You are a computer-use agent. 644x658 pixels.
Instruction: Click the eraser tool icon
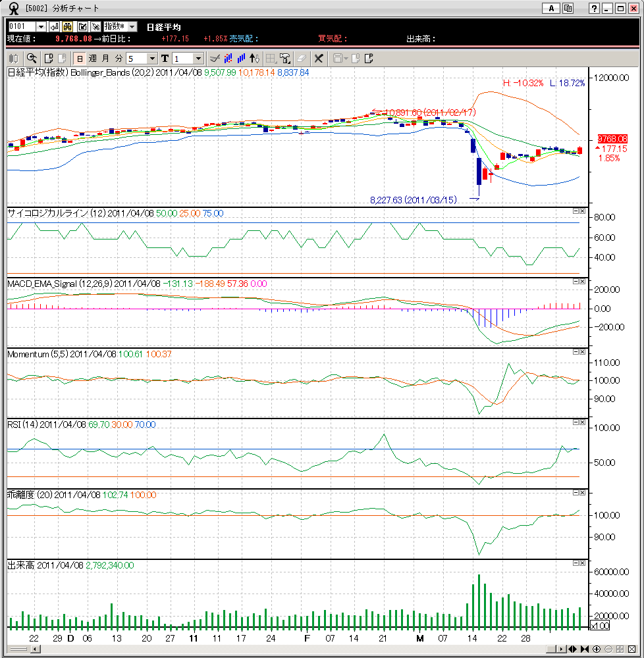(302, 58)
